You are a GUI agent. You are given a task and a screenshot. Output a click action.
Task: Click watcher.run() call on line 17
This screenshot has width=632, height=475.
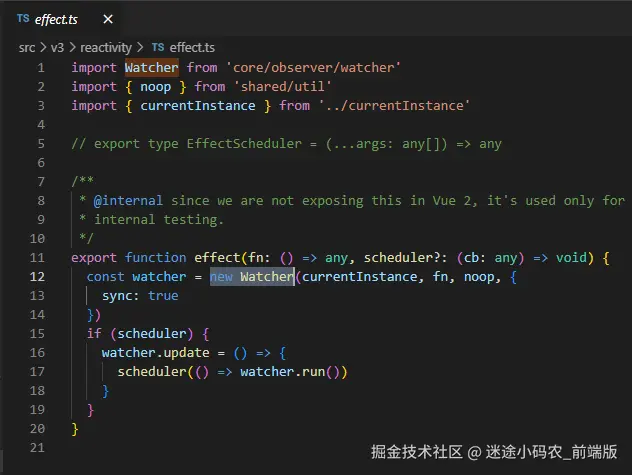290,372
